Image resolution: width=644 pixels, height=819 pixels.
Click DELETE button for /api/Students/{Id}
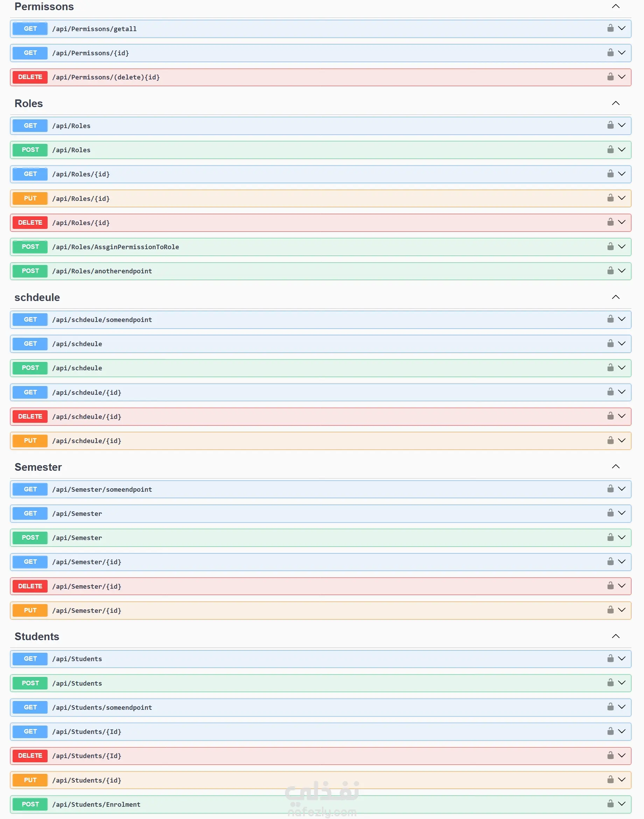[x=30, y=755]
